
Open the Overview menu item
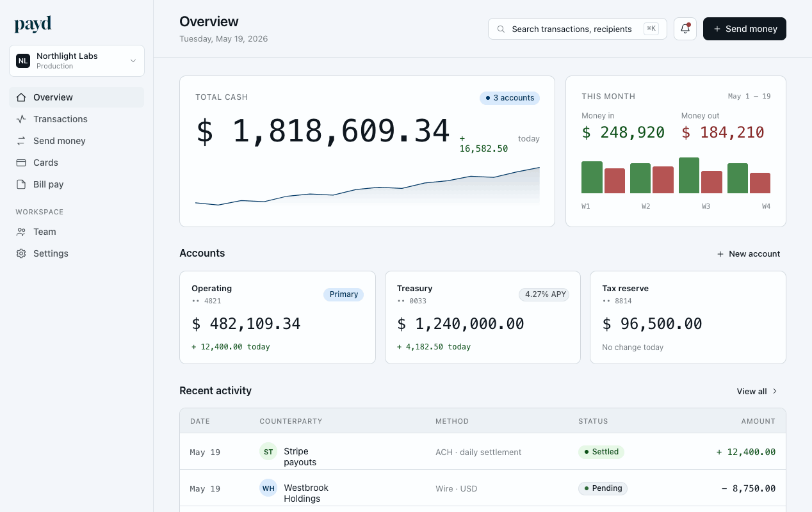coord(76,97)
